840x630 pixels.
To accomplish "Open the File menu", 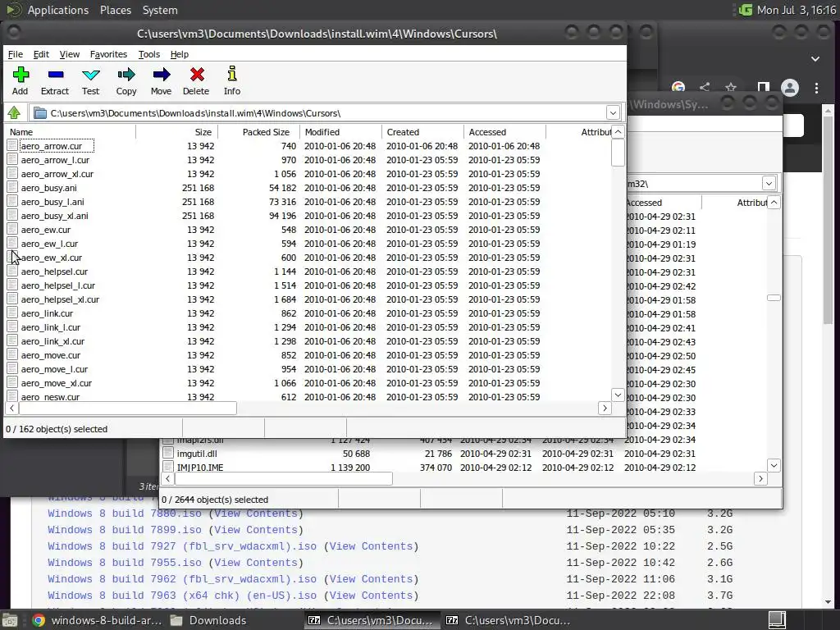I will point(16,54).
